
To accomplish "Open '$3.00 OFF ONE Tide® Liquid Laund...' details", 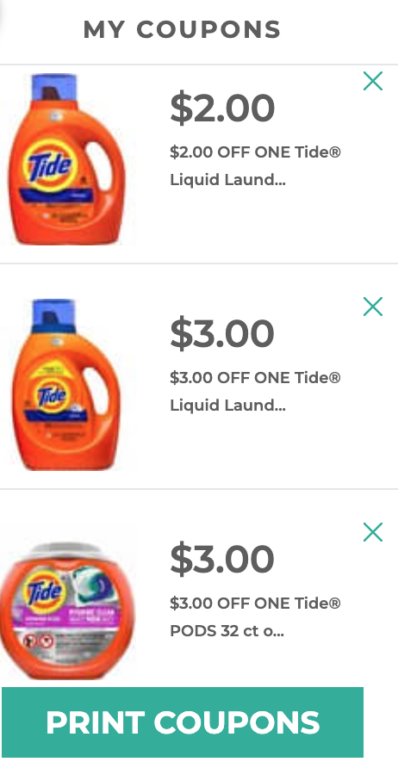I will click(x=255, y=391).
